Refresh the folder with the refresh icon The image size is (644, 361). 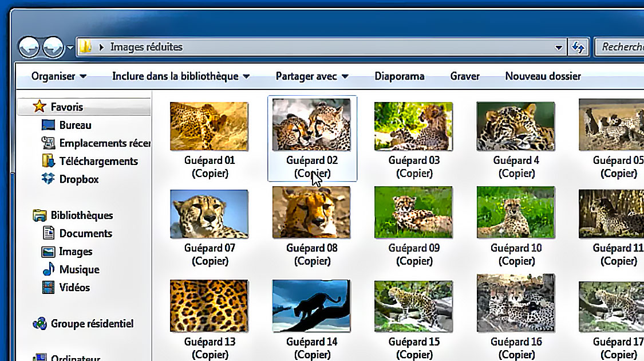click(578, 48)
